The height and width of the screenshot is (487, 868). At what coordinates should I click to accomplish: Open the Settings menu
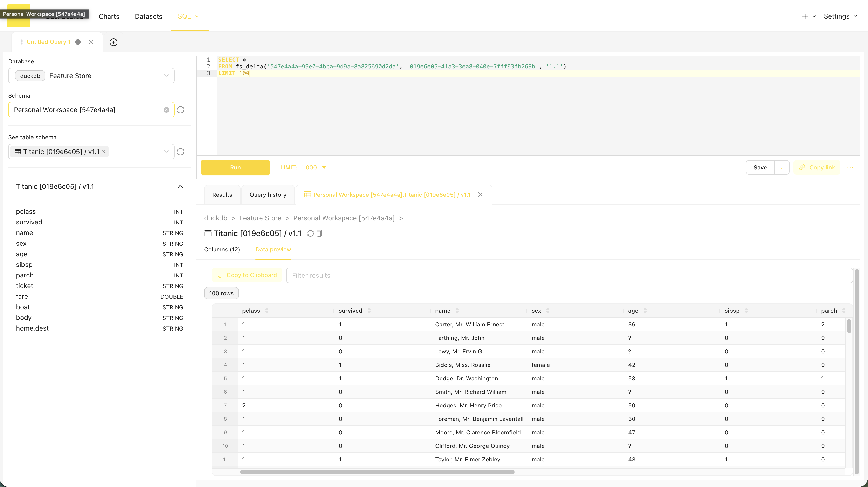point(840,16)
